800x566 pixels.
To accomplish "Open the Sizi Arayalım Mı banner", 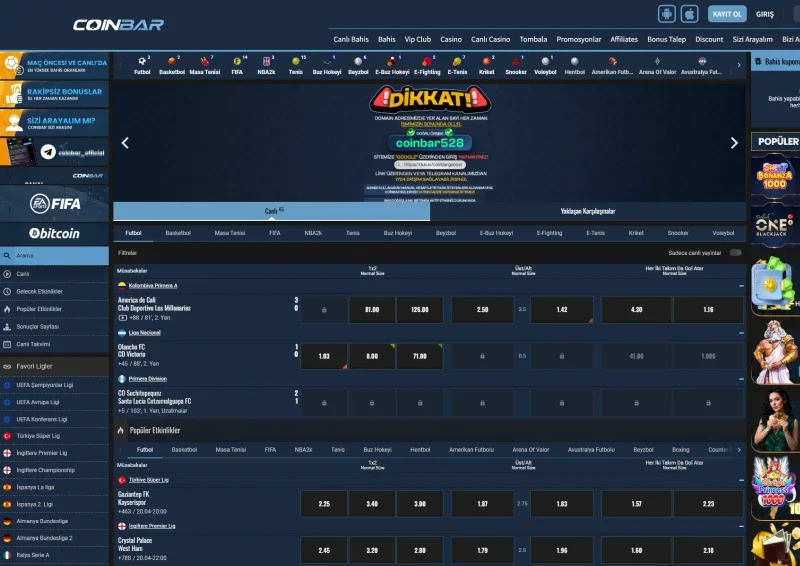I will (x=54, y=123).
